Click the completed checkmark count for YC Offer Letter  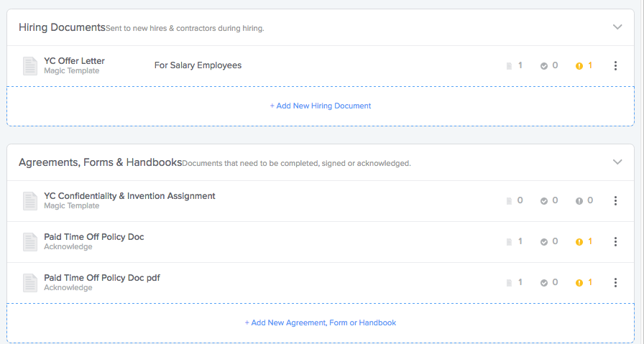pos(549,65)
